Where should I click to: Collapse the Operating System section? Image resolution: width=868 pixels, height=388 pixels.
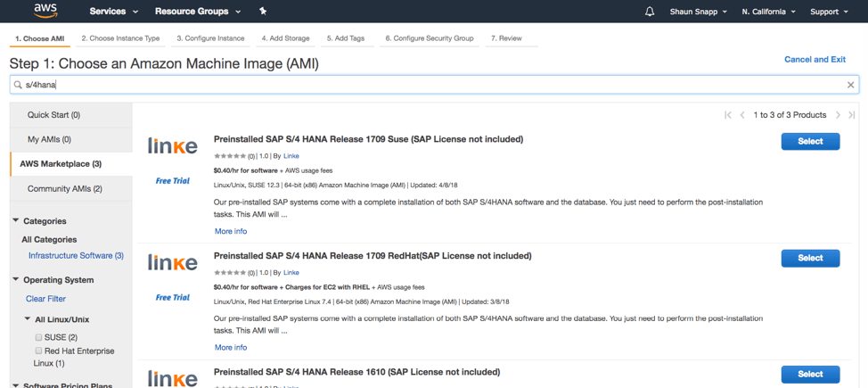click(15, 280)
